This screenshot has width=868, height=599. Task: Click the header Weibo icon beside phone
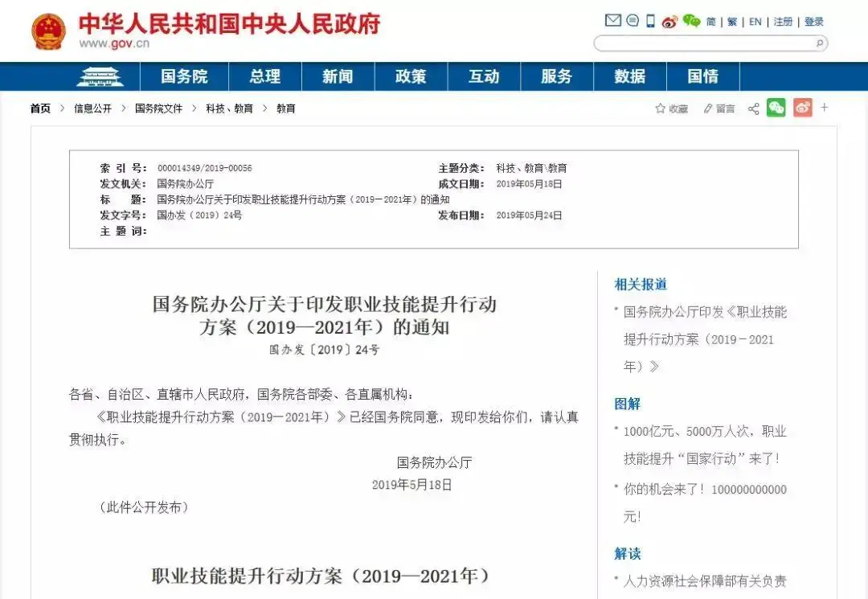(669, 22)
